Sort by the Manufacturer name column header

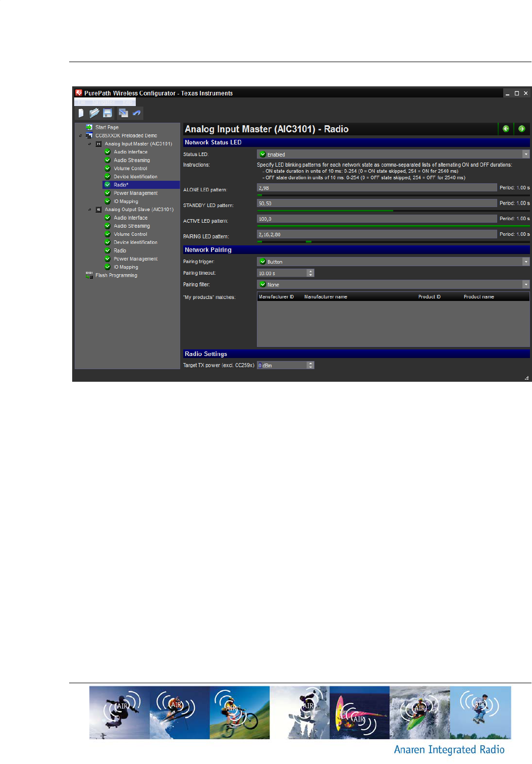(x=326, y=297)
